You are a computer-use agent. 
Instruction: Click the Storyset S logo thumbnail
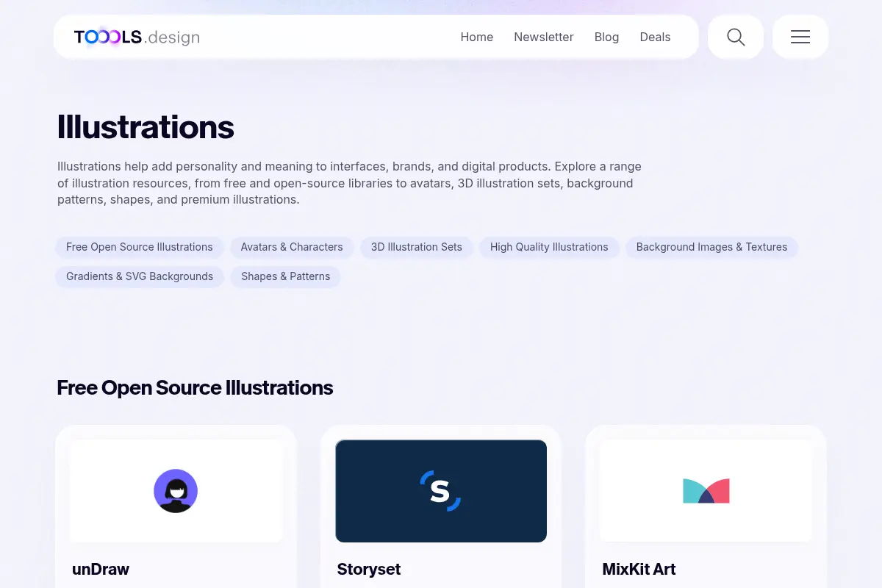coord(441,491)
